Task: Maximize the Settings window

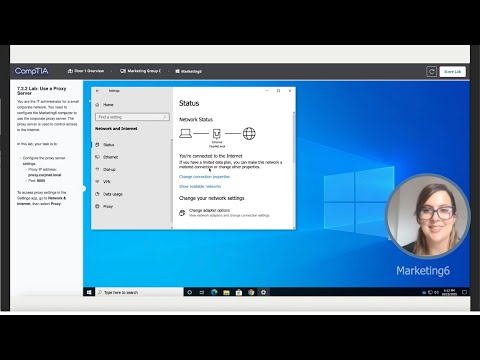Action: tap(278, 91)
